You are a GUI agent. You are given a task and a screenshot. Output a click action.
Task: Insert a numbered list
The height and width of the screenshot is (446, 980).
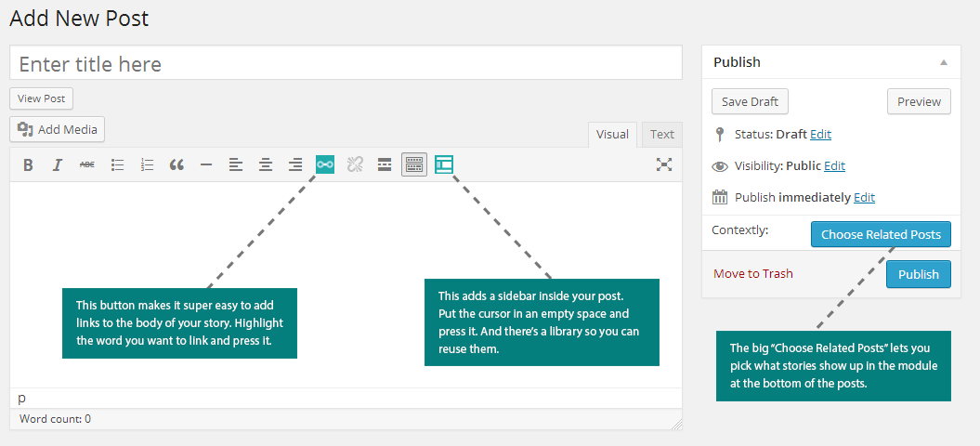click(x=147, y=165)
